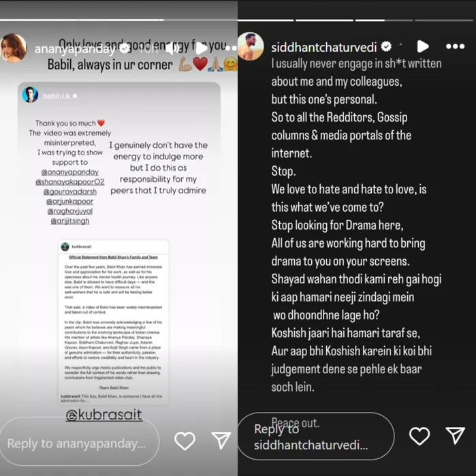Like siddhantchaturvedi's story with heart icon
Image resolution: width=476 pixels, height=476 pixels.
coord(419,436)
